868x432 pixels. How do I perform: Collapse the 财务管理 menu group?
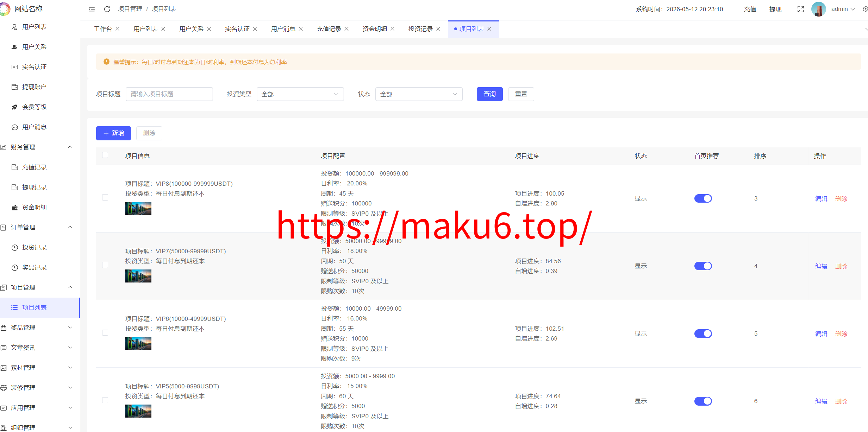click(40, 147)
